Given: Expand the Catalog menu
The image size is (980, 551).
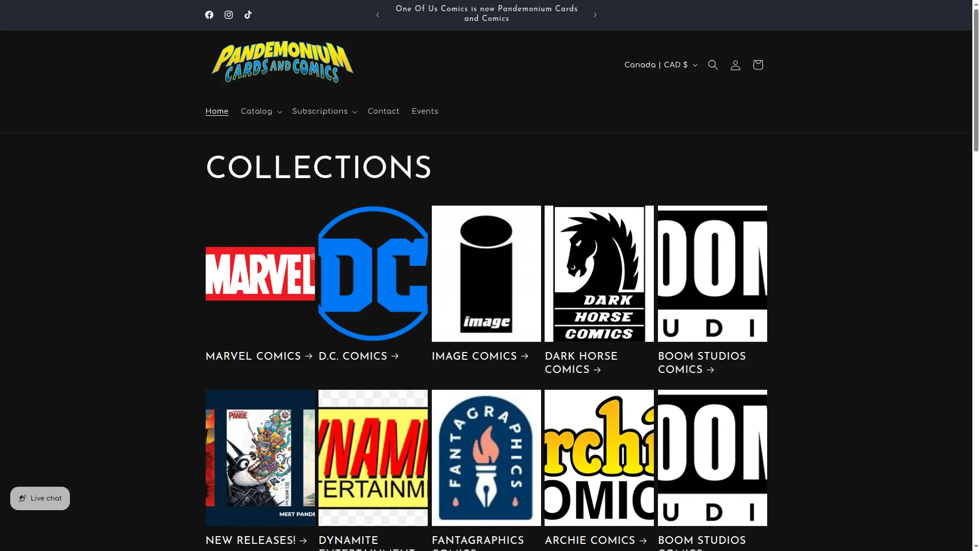Looking at the screenshot, I should (261, 111).
